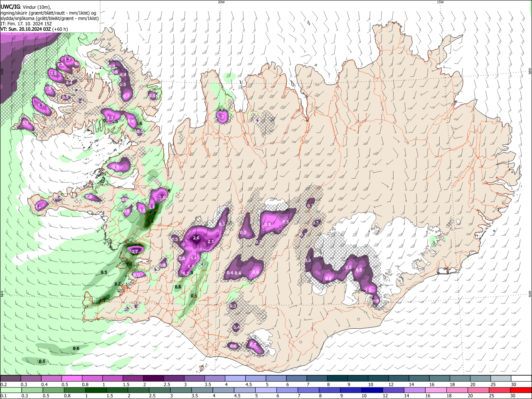Select the '0.2' label under the upper legend row
This screenshot has width=532, height=399.
click(3, 384)
